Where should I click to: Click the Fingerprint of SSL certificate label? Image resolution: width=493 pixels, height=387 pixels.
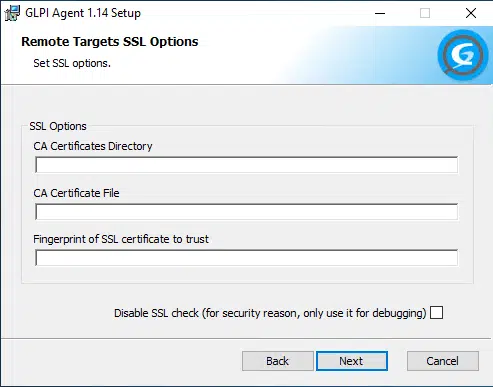coord(121,239)
